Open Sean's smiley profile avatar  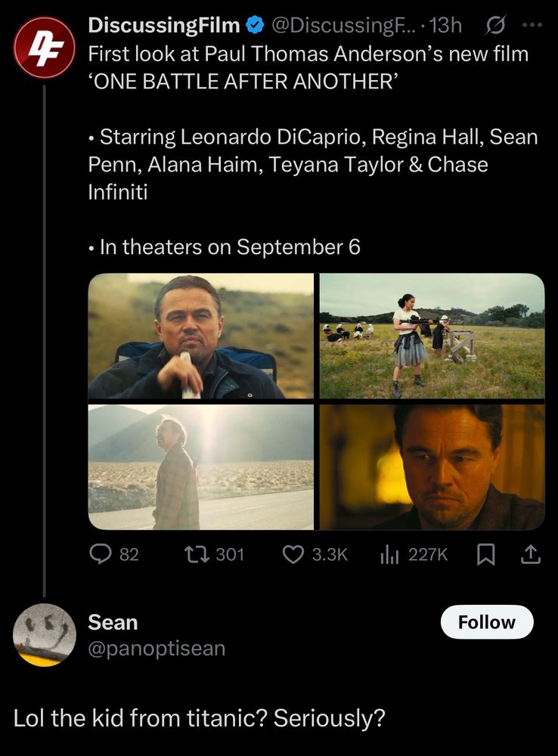(x=45, y=634)
